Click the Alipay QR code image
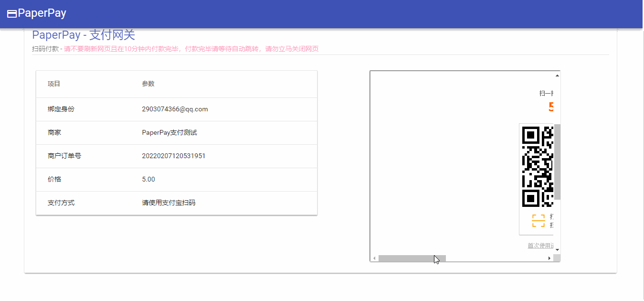The width and height of the screenshot is (644, 301). click(x=538, y=167)
